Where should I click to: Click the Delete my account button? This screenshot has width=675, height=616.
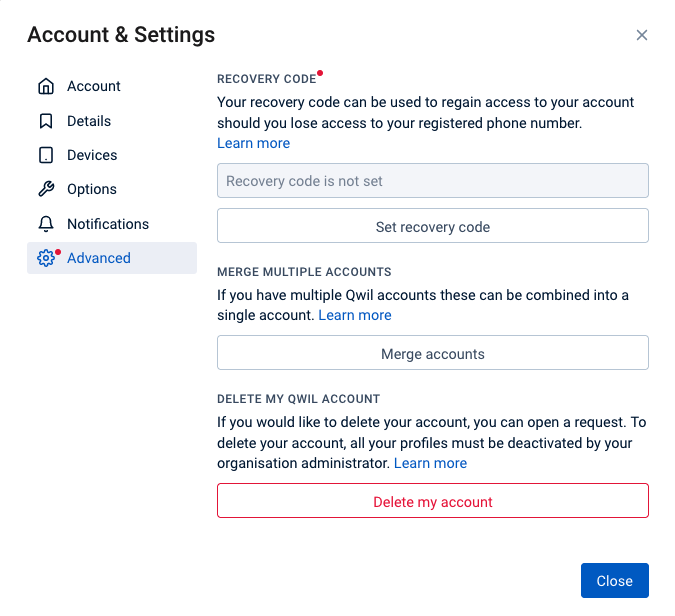click(x=433, y=501)
